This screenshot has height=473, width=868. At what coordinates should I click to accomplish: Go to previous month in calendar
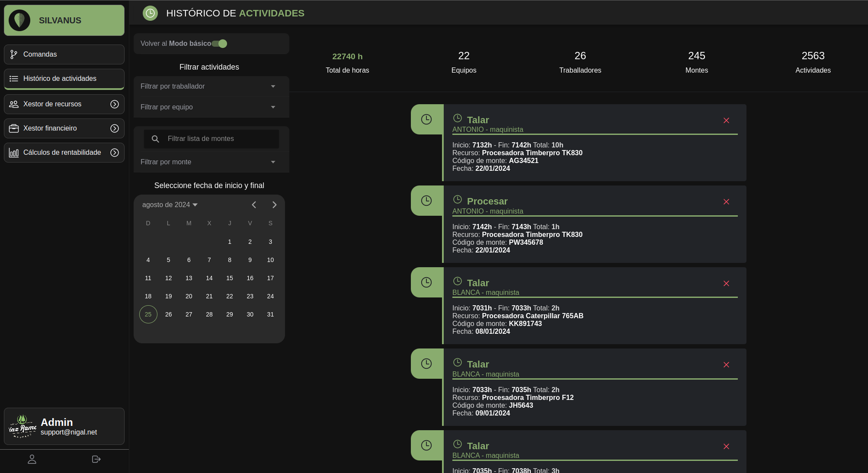(254, 205)
